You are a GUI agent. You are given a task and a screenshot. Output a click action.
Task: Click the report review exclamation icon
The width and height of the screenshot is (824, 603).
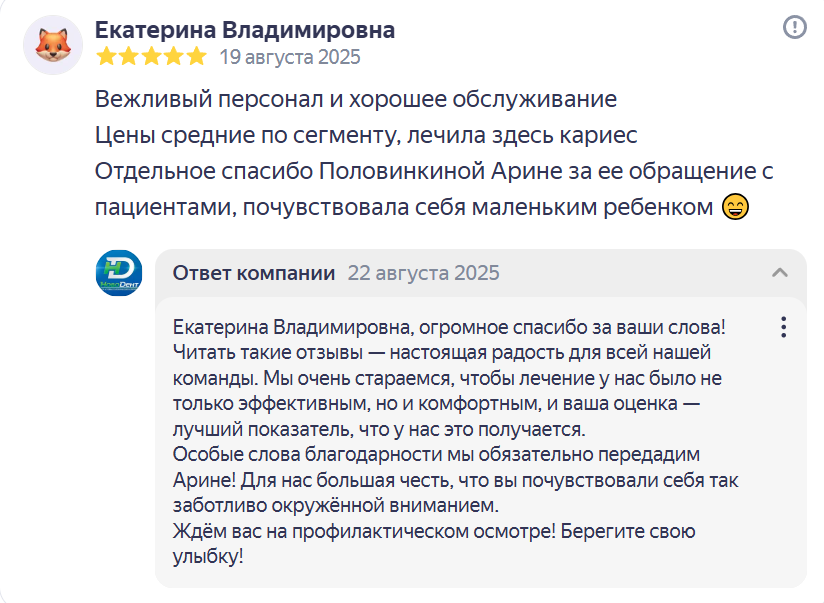(x=795, y=27)
